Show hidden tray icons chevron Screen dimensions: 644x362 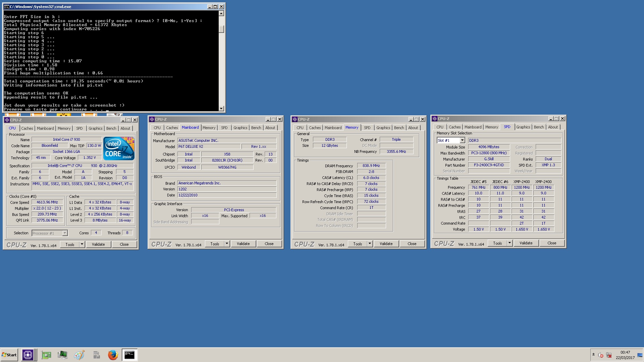point(593,355)
